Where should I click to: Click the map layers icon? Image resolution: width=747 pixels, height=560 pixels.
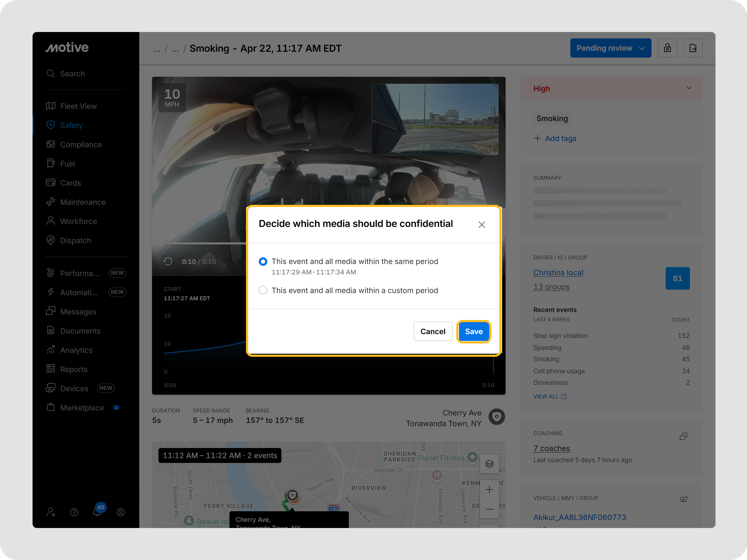pos(489,464)
